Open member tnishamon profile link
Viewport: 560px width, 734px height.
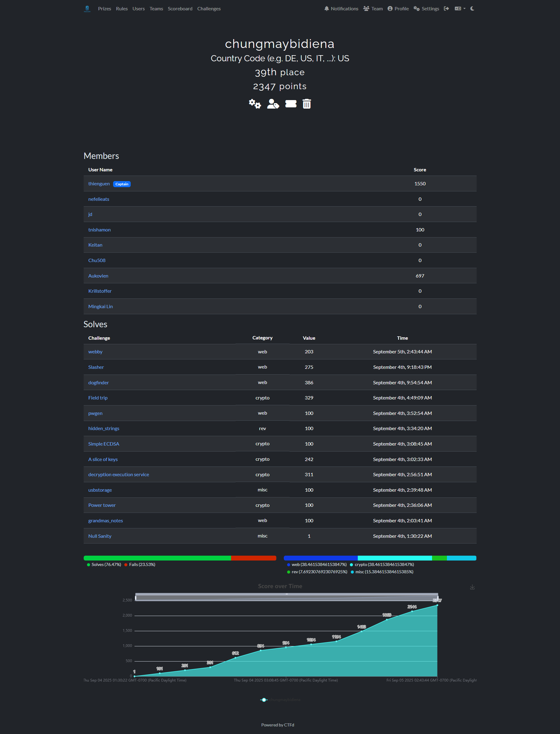tap(99, 230)
